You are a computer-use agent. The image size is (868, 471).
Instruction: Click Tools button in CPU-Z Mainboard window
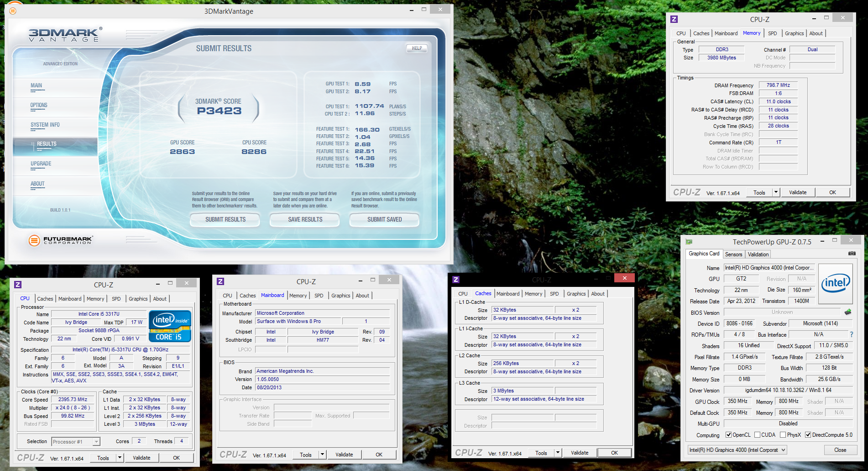pyautogui.click(x=306, y=455)
